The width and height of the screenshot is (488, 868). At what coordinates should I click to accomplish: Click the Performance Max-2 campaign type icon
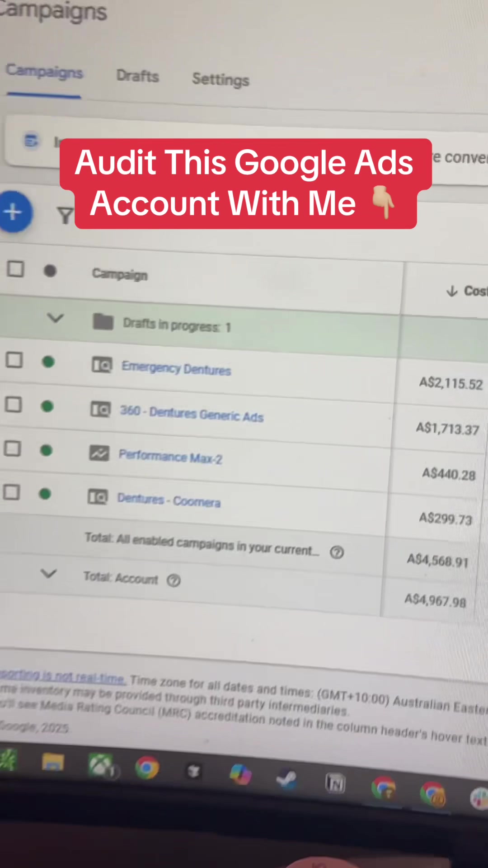click(x=99, y=453)
